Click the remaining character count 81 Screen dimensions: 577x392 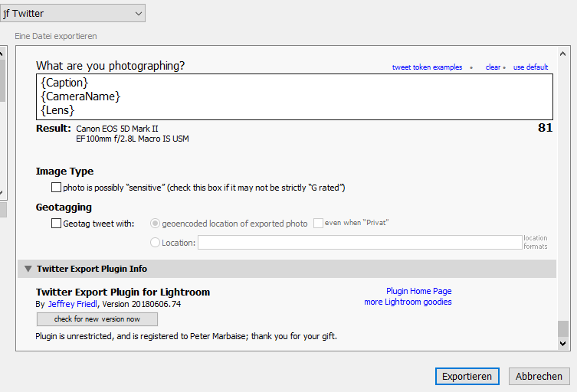[x=545, y=128]
